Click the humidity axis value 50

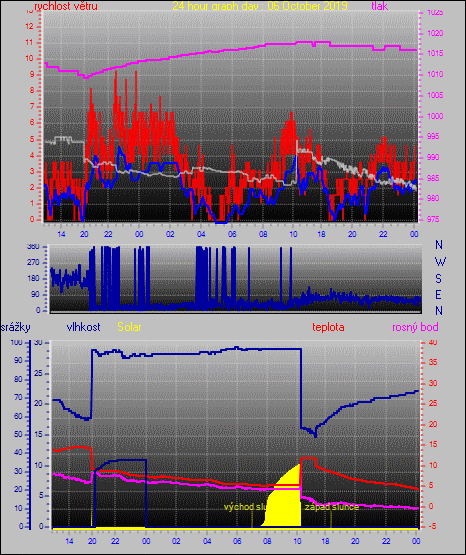(x=18, y=434)
